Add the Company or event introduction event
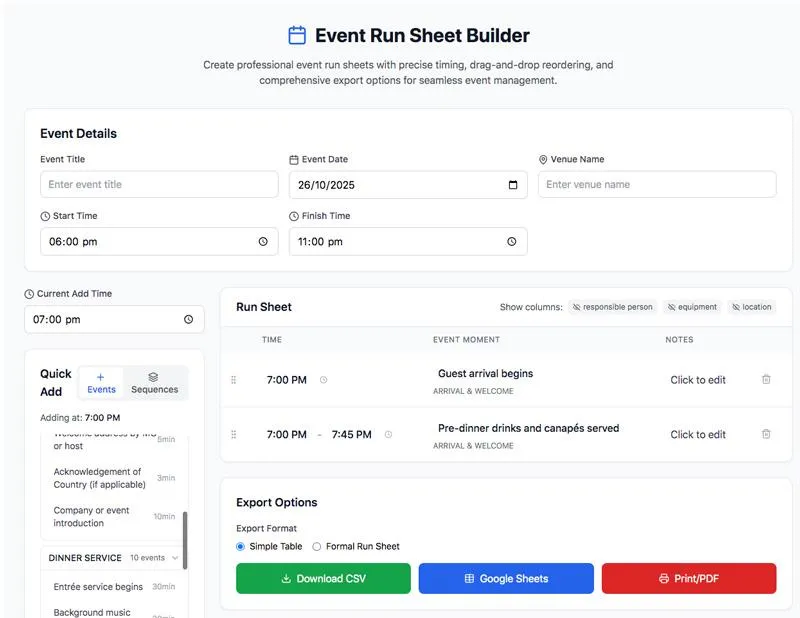The width and height of the screenshot is (800, 618). pyautogui.click(x=114, y=516)
